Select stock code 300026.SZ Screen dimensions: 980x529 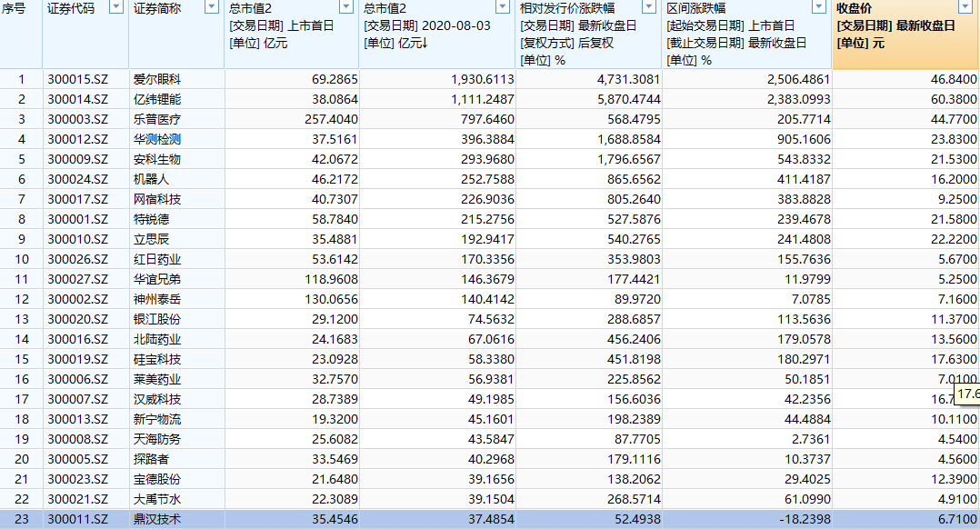pyautogui.click(x=77, y=259)
